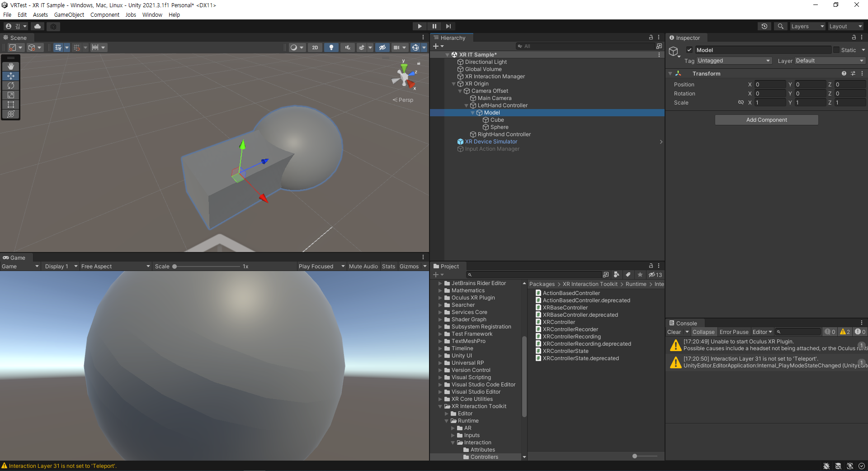Select the Hand (View) tool
Viewport: 868px width, 471px height.
coord(11,67)
